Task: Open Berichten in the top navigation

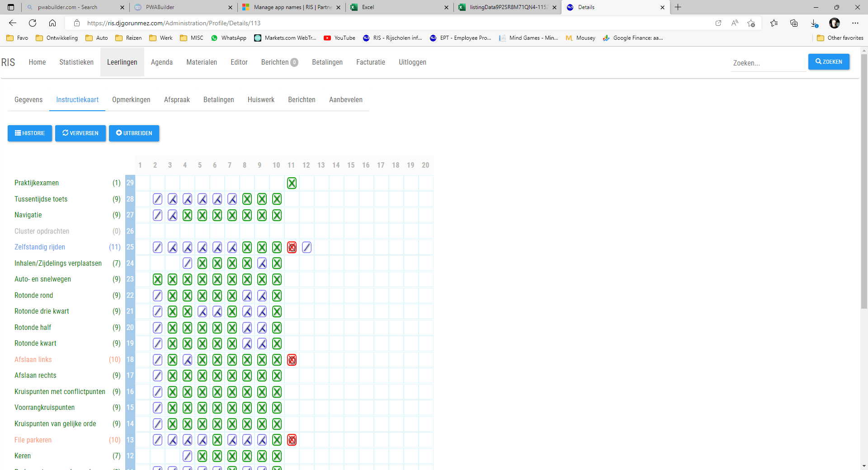Action: pos(279,62)
